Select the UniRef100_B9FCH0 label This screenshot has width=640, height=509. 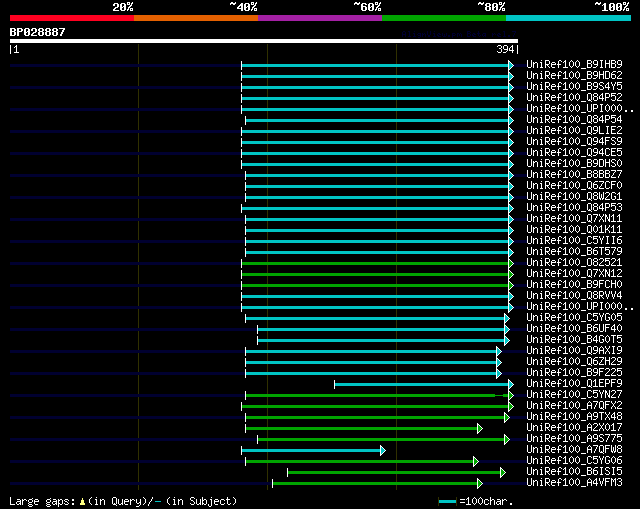pos(574,285)
